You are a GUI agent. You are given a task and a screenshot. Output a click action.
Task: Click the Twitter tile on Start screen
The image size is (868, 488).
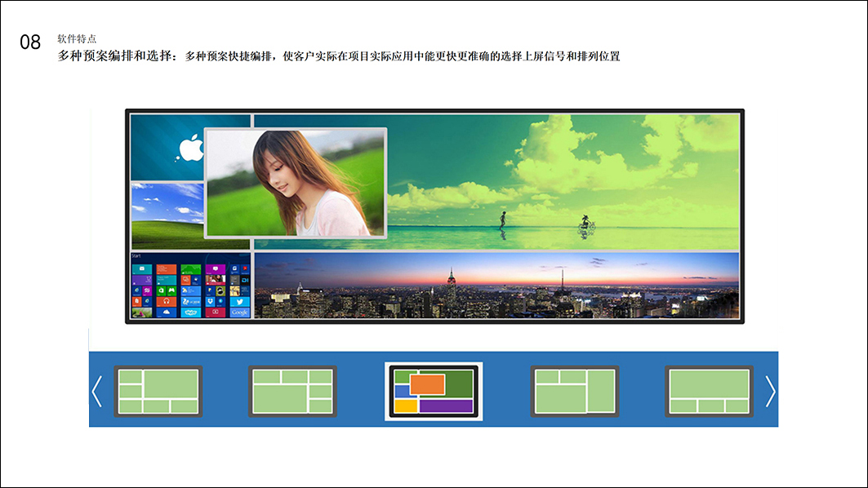point(239,300)
